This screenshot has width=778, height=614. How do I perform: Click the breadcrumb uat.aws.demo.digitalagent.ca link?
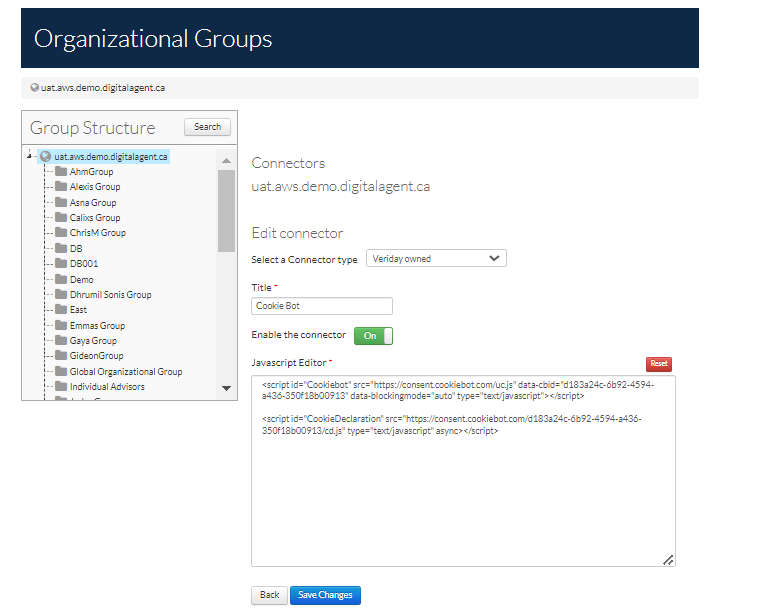tap(103, 88)
